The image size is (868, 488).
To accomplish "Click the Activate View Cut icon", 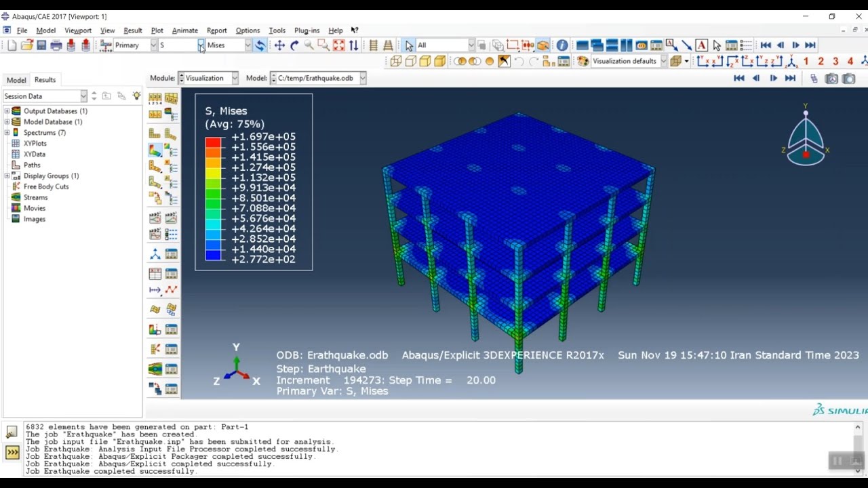I will click(x=155, y=330).
